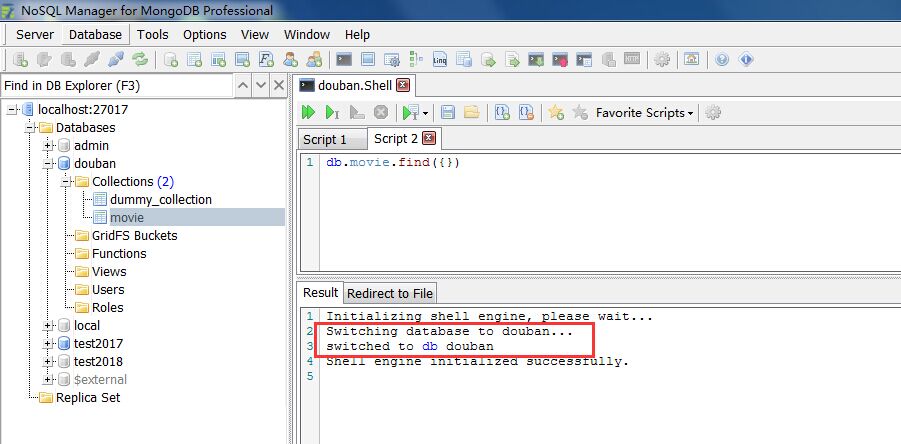Click the open script folder icon
Screen dimensions: 901x444
coord(471,113)
